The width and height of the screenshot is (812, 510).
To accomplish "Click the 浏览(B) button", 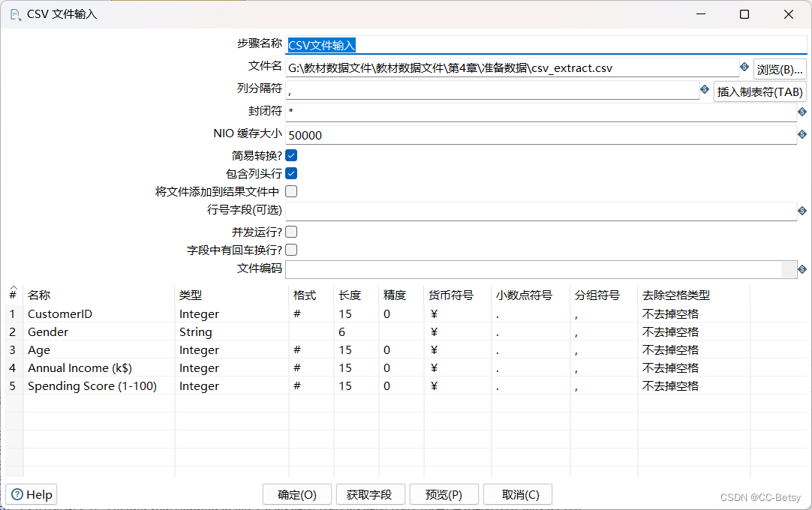I will point(780,67).
